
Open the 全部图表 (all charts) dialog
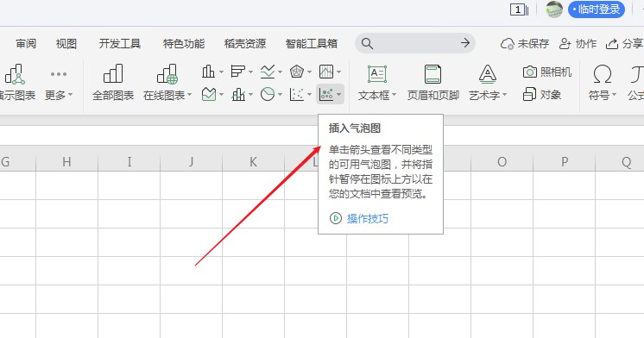[113, 83]
